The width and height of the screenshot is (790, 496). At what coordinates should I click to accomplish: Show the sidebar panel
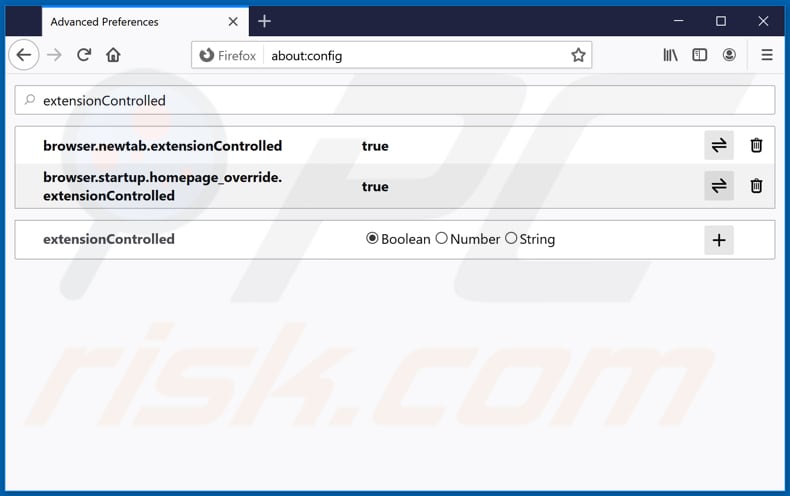click(700, 55)
